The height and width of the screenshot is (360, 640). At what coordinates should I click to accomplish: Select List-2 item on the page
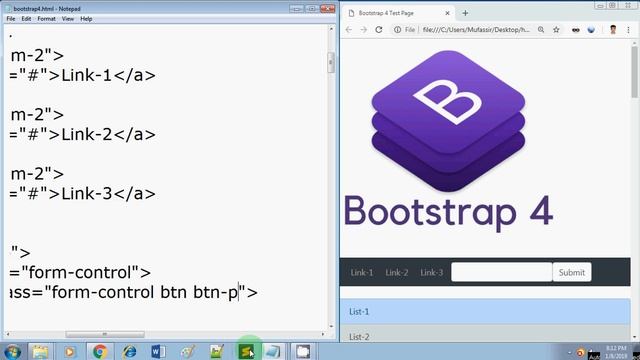(485, 333)
